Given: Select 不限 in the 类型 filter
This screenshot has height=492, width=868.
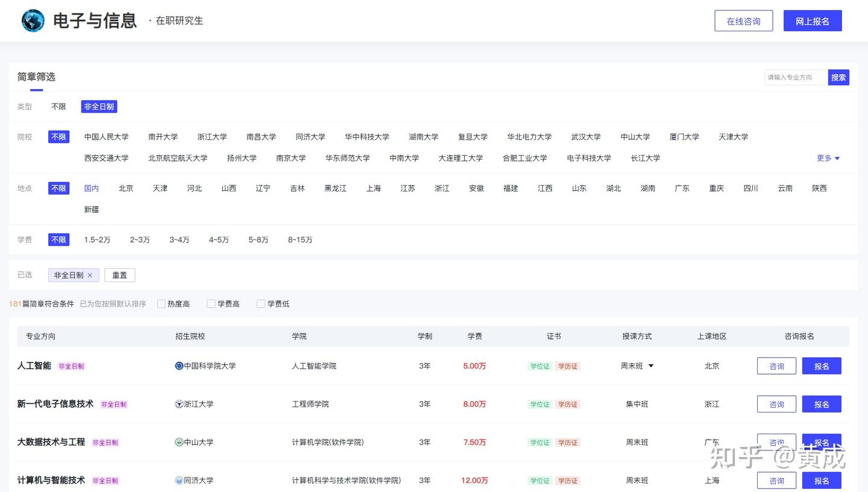Looking at the screenshot, I should point(58,107).
